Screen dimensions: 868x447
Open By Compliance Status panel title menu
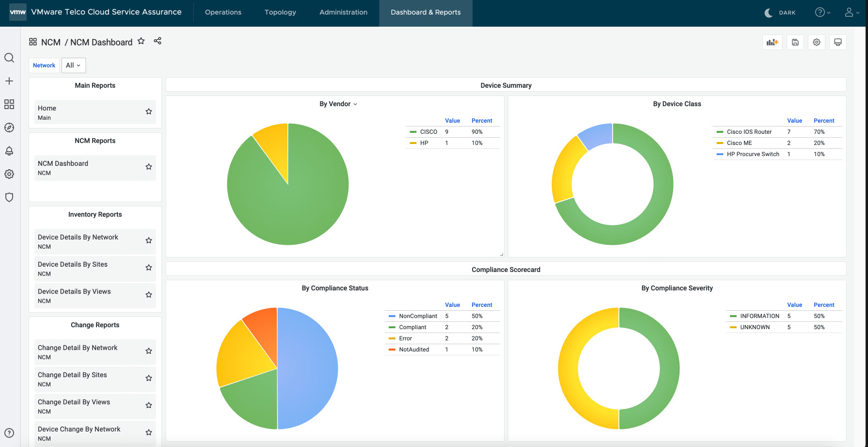pos(335,288)
